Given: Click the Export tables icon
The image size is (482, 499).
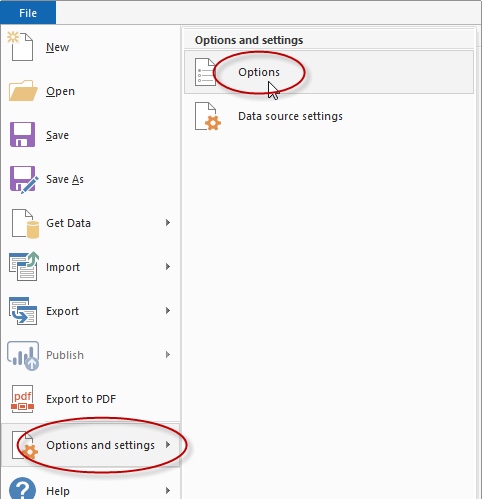Looking at the screenshot, I should (23, 311).
